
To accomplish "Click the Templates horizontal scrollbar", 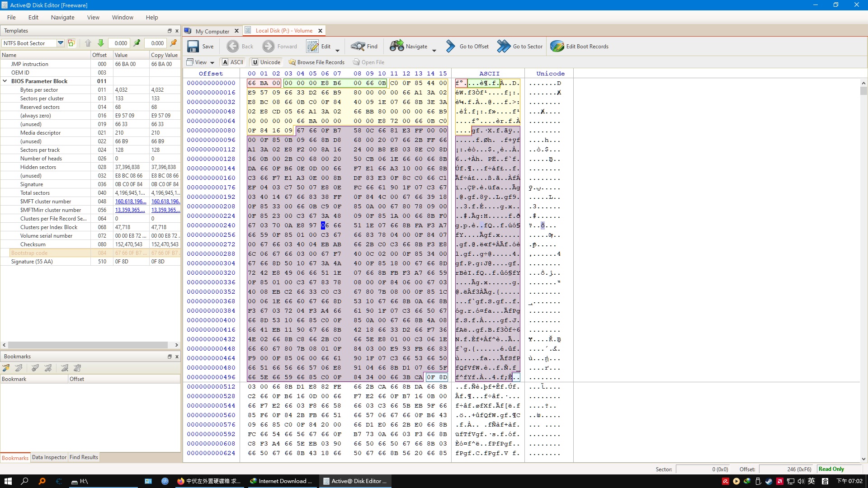I will pyautogui.click(x=90, y=345).
